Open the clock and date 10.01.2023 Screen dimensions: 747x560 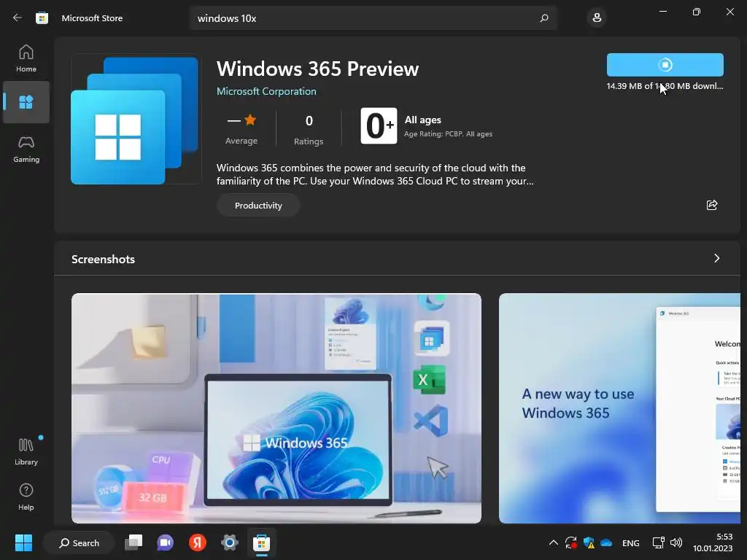(713, 542)
